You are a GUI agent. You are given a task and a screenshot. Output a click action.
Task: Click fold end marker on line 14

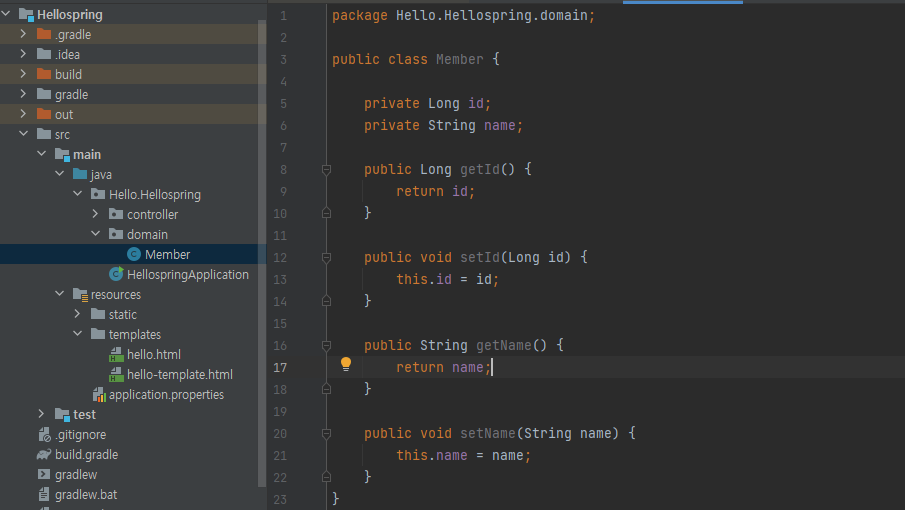click(x=326, y=301)
